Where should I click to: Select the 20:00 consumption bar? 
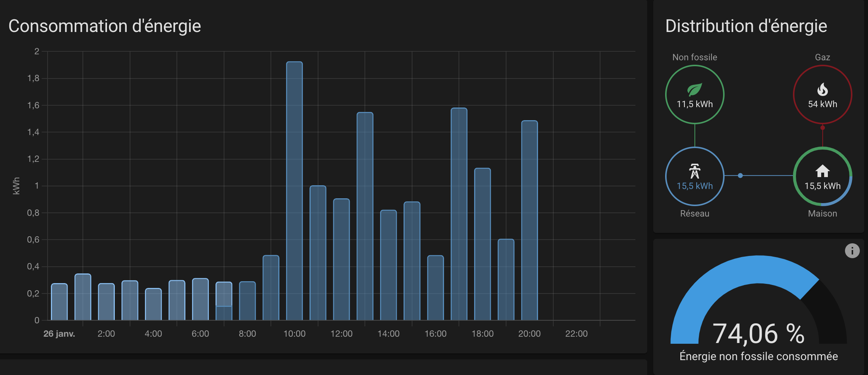pos(529,220)
